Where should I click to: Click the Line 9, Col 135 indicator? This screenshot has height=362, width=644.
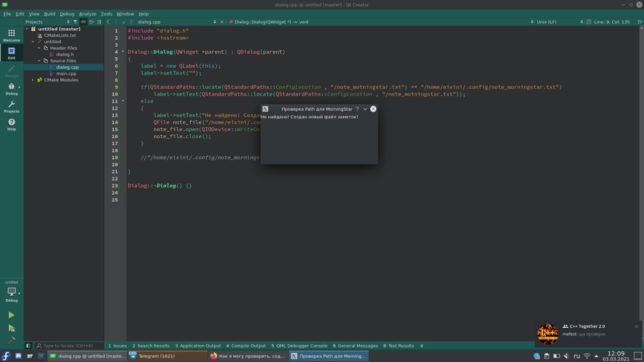612,22
